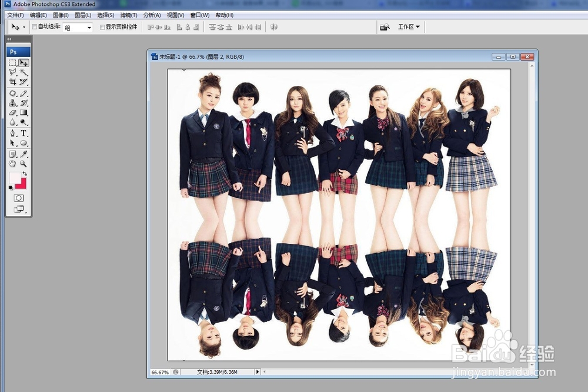Select the Pen tool
Image resolution: width=588 pixels, height=392 pixels.
tap(12, 133)
